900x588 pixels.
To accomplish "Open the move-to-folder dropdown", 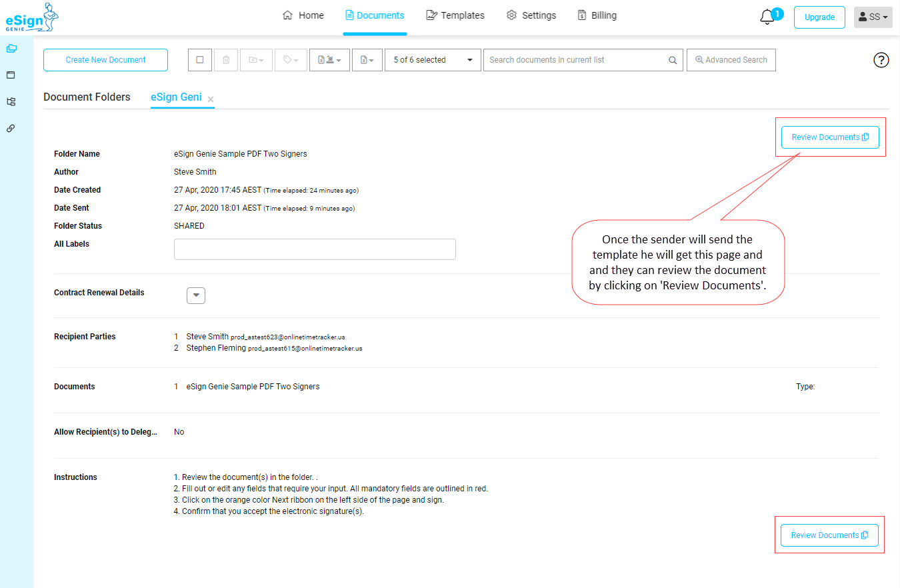I will pyautogui.click(x=256, y=60).
